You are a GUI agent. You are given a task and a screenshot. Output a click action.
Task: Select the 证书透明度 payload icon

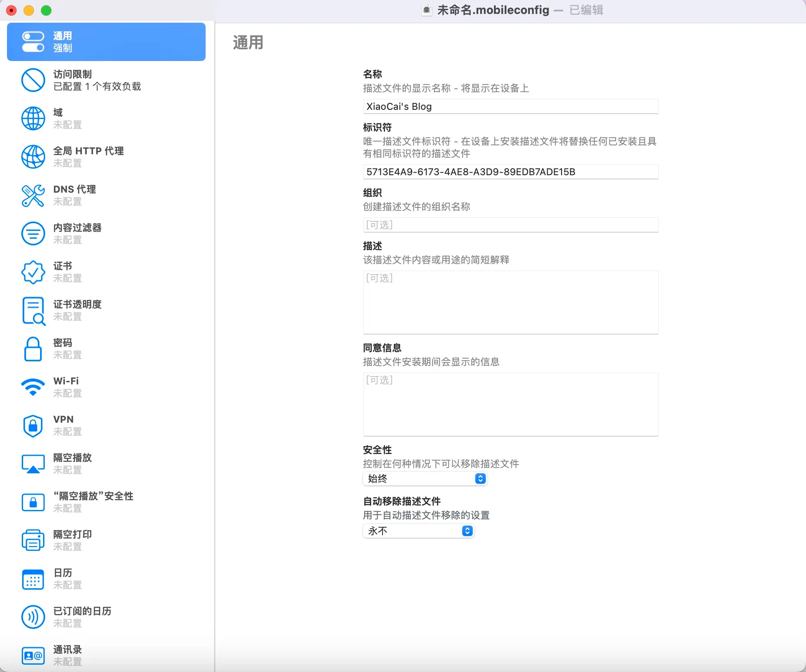pyautogui.click(x=33, y=310)
